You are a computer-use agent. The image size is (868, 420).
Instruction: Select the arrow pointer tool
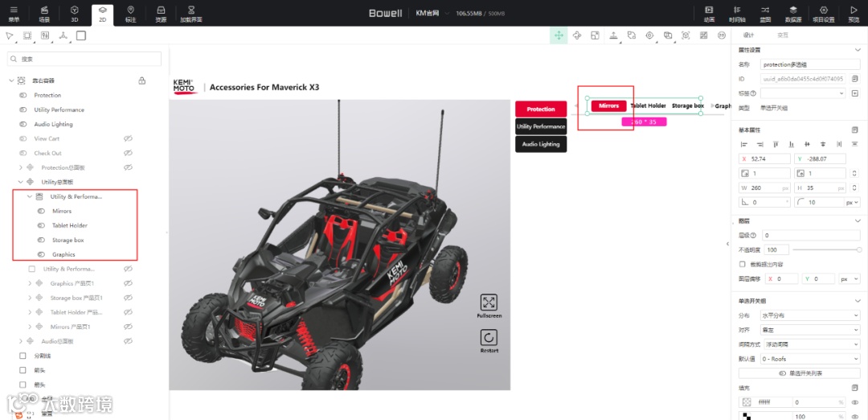[10, 35]
